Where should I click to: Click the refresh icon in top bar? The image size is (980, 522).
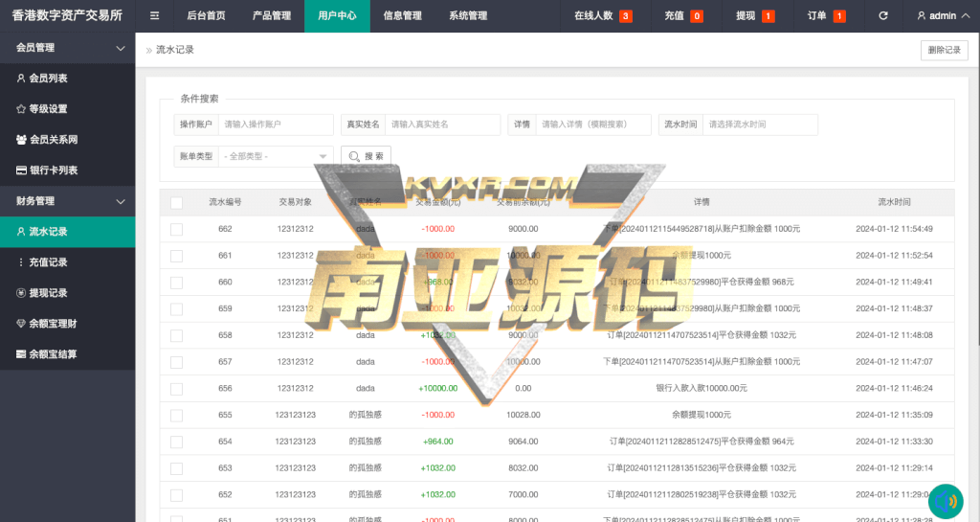[x=883, y=15]
